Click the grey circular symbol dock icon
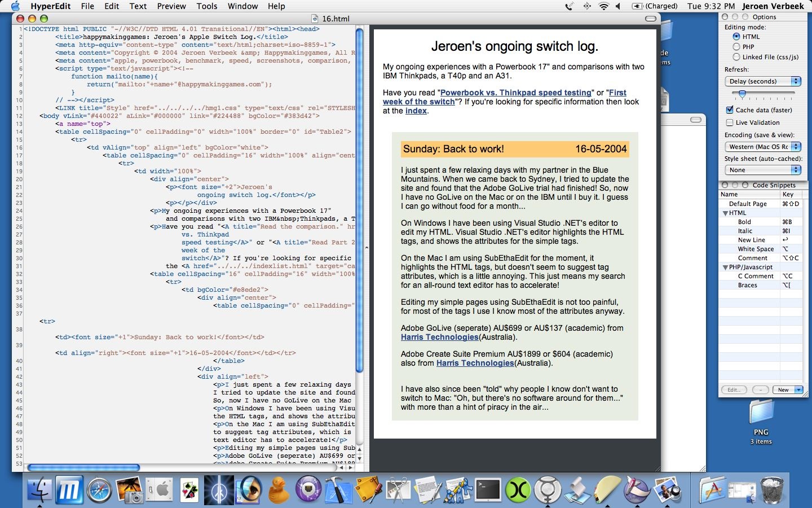The height and width of the screenshot is (508, 812). click(548, 489)
